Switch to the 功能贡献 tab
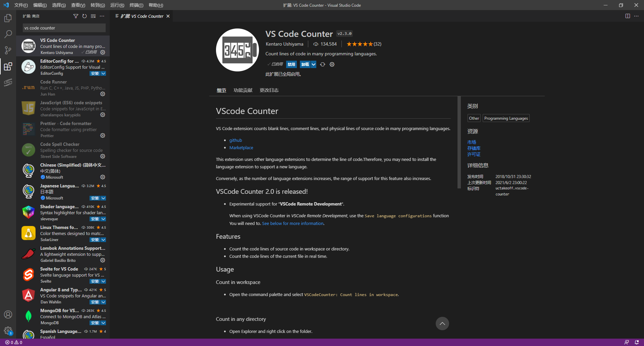This screenshot has height=346, width=644. [243, 90]
